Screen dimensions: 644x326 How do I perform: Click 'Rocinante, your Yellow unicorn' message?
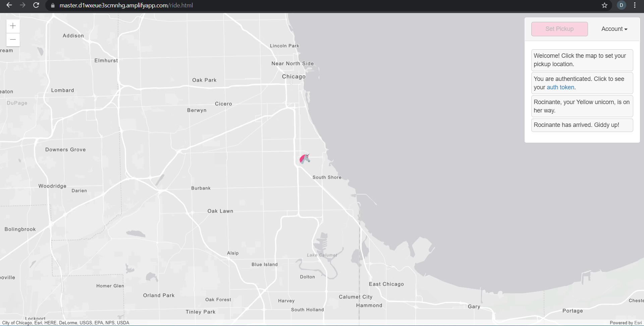tap(582, 106)
